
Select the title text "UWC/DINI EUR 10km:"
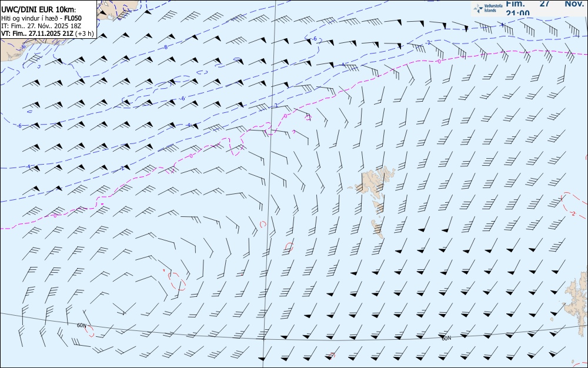pos(38,10)
